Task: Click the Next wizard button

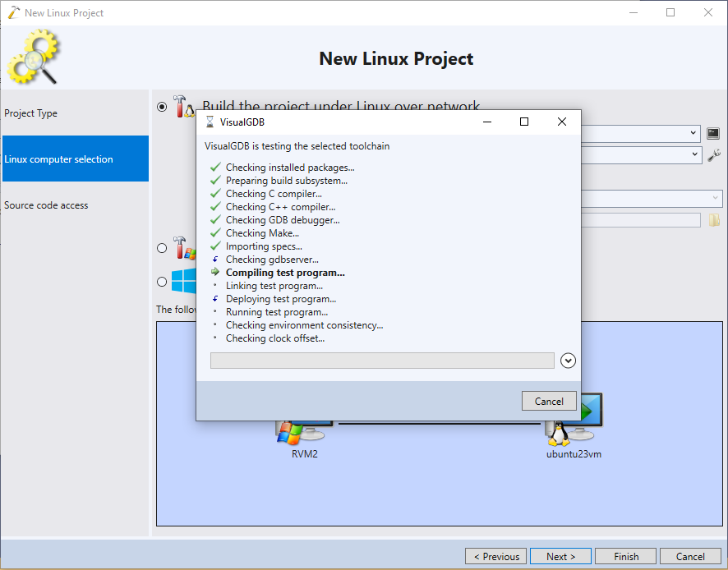Action: 560,556
